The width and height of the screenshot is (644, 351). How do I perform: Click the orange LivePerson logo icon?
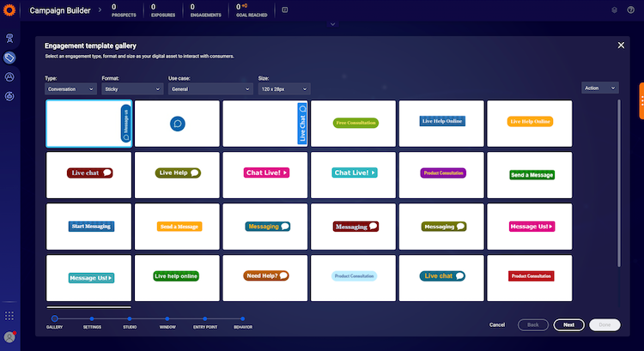pos(9,9)
